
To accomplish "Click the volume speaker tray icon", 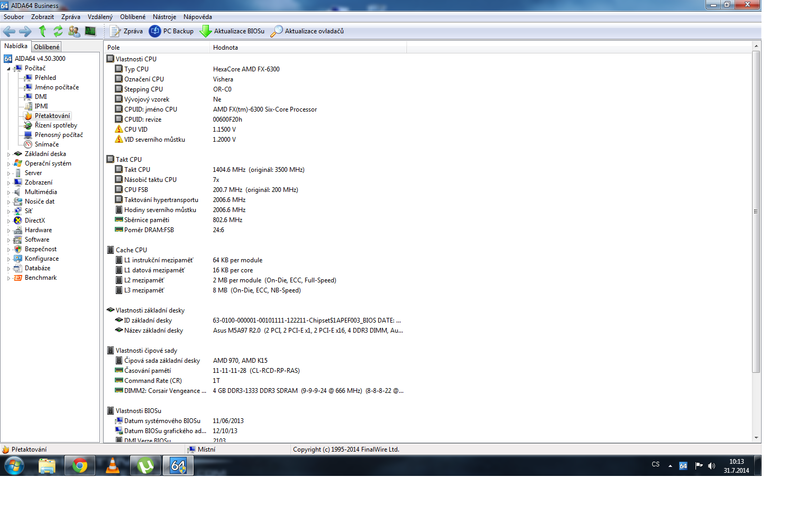I will click(x=711, y=466).
